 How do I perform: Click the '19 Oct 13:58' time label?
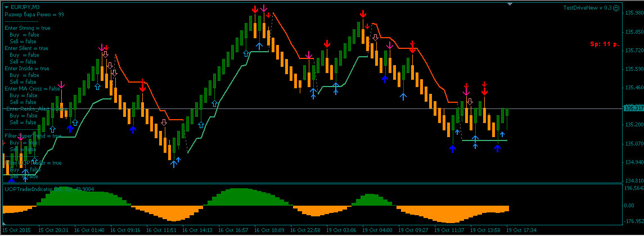[x=486, y=230]
